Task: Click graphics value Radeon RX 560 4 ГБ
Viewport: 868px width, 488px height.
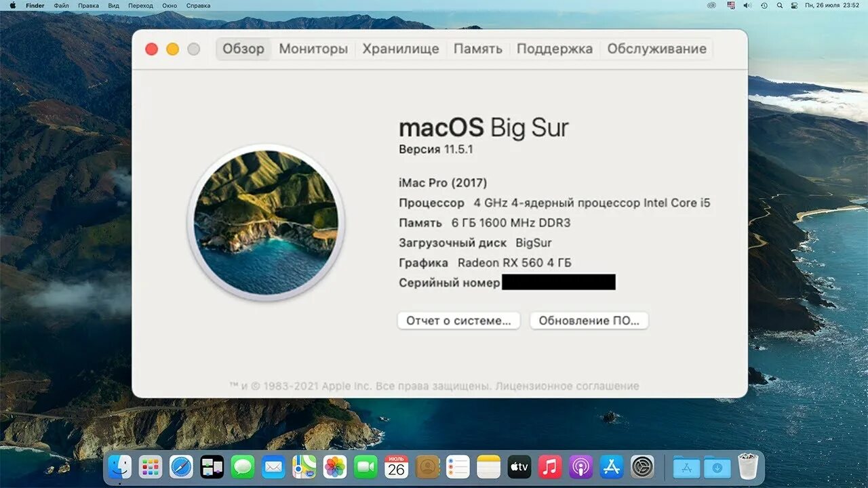Action: click(515, 262)
